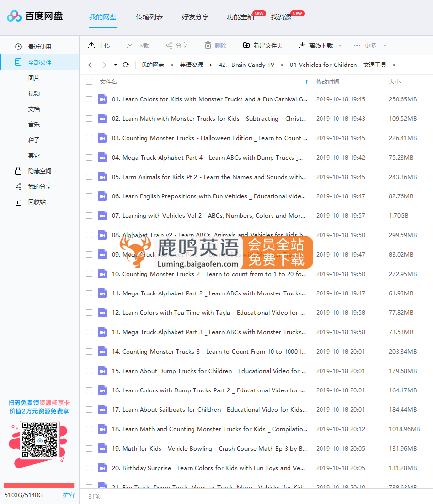Open file 18. Learn Math and Counting
This screenshot has width=433, height=504.
209,429
